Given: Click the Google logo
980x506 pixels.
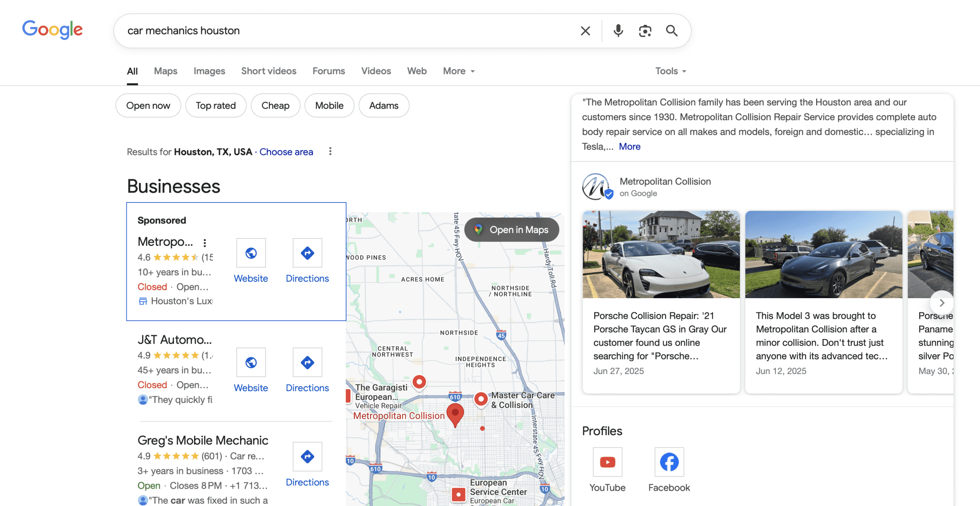Looking at the screenshot, I should click(52, 30).
